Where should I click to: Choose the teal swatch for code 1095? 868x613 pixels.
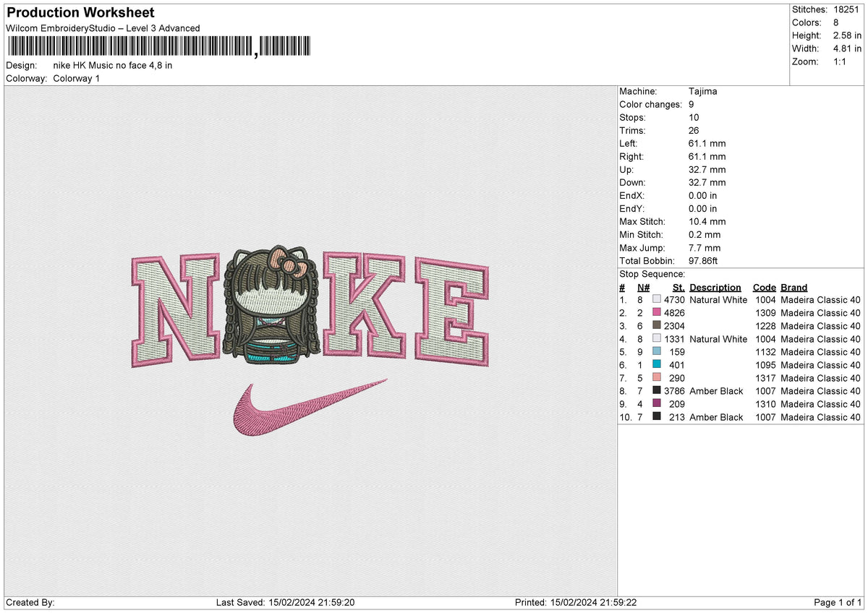click(656, 364)
